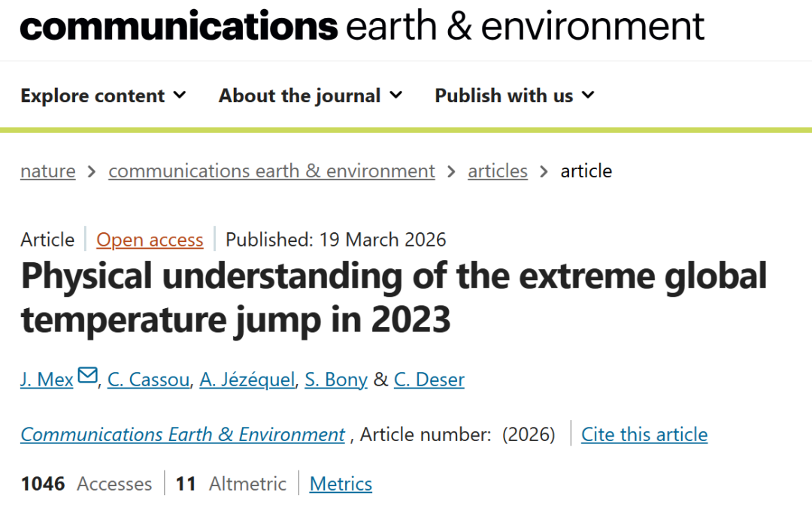Open author J. Mex profile link
This screenshot has height=505, width=812.
[x=47, y=380]
